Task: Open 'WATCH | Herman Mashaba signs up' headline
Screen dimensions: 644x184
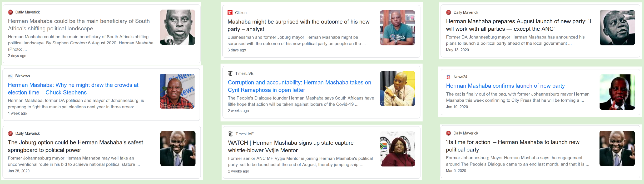Action: (x=291, y=147)
